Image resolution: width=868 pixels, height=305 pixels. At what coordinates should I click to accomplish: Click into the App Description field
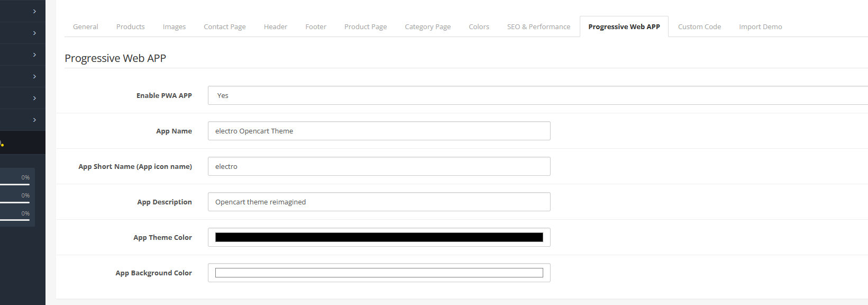pyautogui.click(x=379, y=202)
